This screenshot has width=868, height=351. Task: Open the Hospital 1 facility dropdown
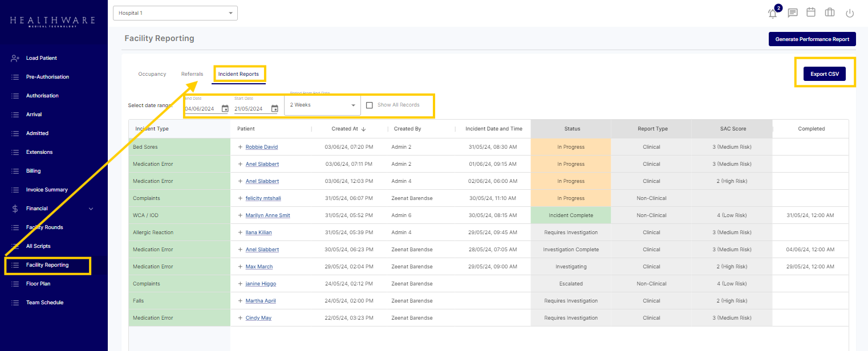(175, 13)
